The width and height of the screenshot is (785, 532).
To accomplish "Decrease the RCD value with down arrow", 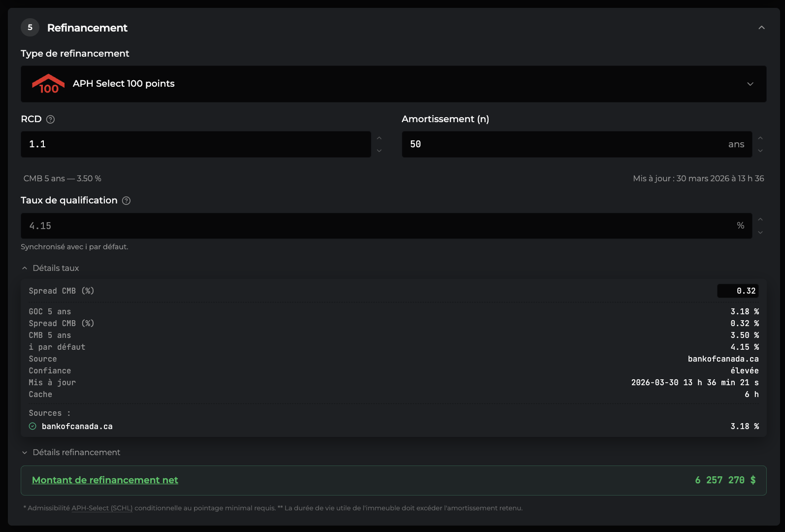I will click(x=379, y=151).
